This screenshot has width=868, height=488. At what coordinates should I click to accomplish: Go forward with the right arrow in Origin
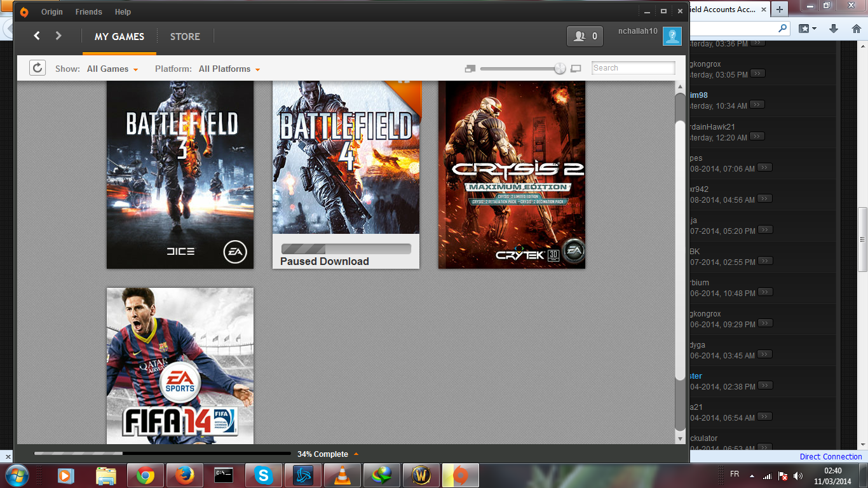[x=58, y=36]
